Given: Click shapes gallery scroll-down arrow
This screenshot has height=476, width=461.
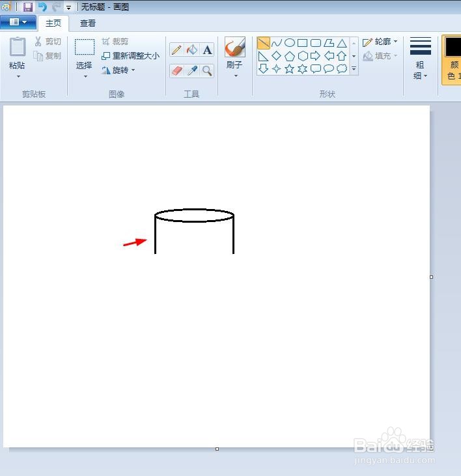Looking at the screenshot, I should tap(354, 56).
